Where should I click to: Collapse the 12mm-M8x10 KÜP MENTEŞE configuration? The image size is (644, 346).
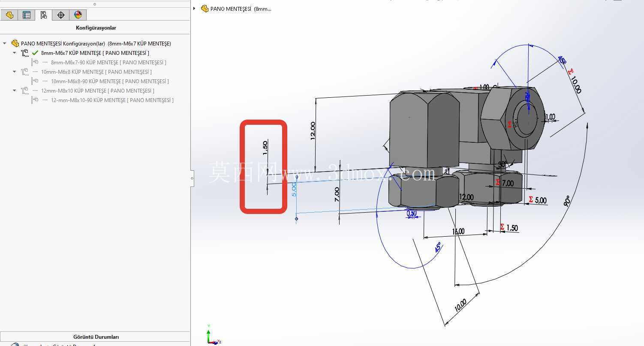15,90
